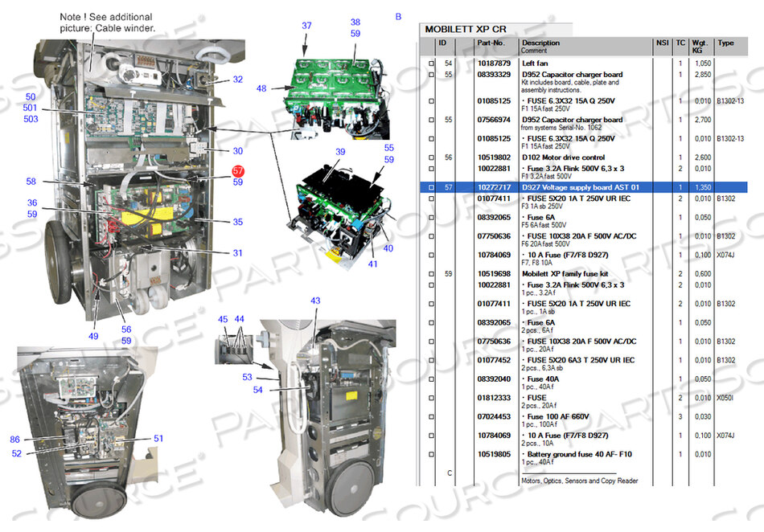Toggle checkbox of highlighted D927 Voltage supply board

[x=431, y=188]
